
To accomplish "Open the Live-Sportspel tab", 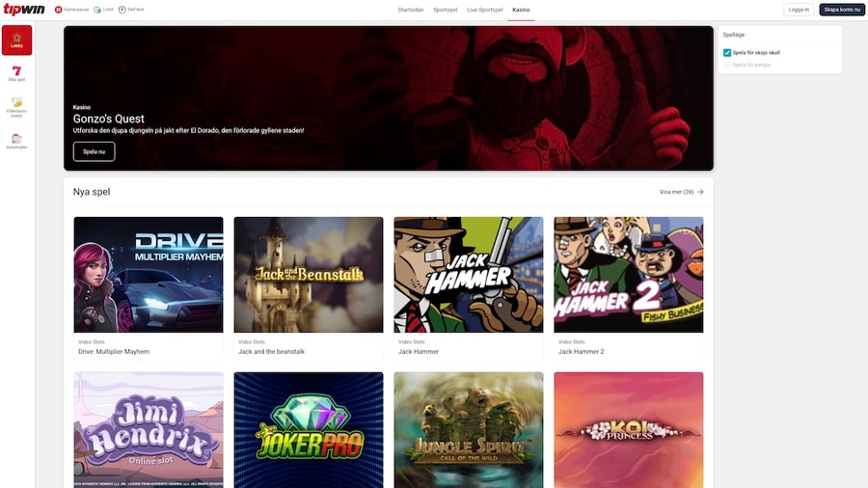I will pyautogui.click(x=484, y=10).
